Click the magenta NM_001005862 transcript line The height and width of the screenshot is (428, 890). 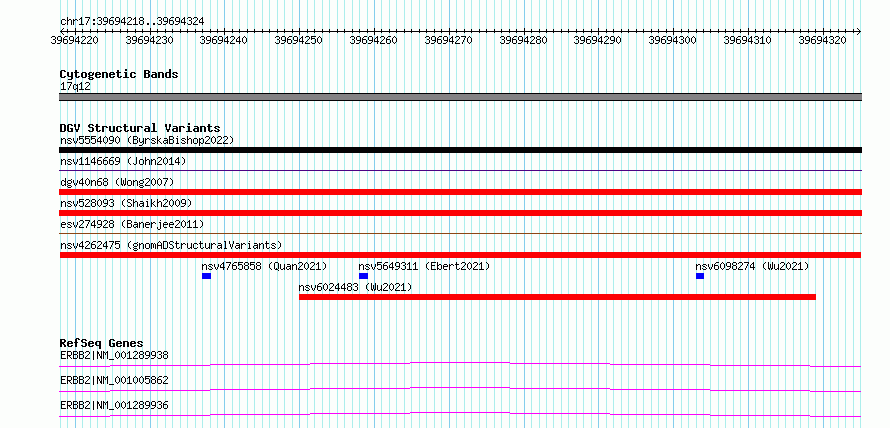click(x=460, y=389)
